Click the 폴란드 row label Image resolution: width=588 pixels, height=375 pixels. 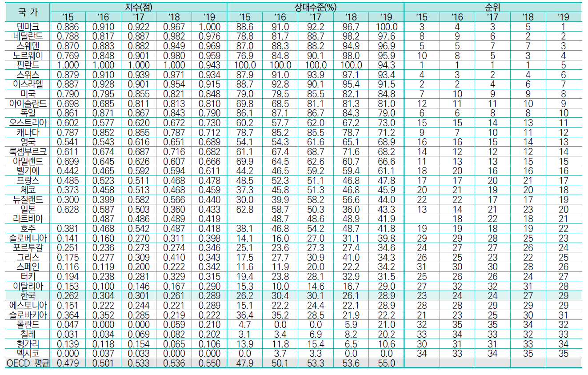coord(28,324)
